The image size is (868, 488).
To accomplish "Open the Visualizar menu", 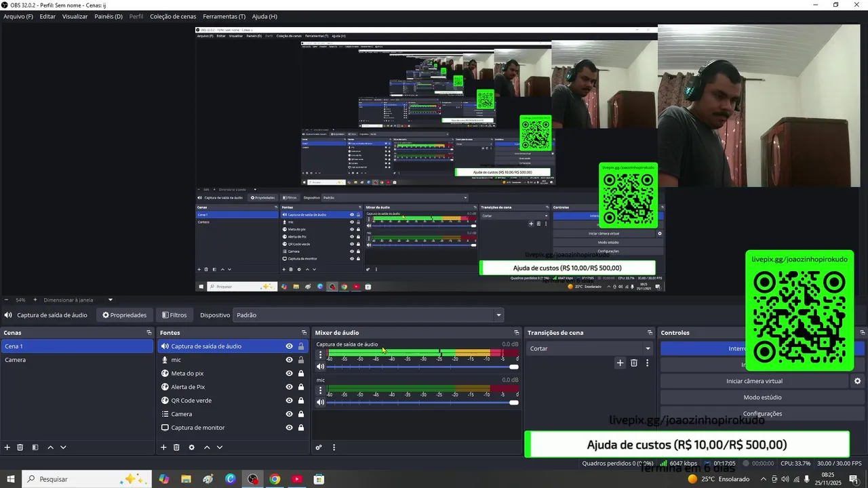I will [x=75, y=16].
